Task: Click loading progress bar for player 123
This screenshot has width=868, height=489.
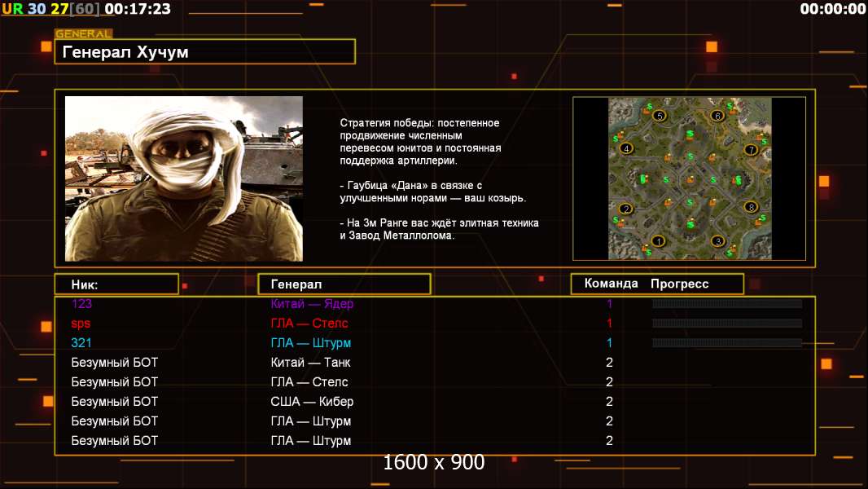Action: pos(726,304)
